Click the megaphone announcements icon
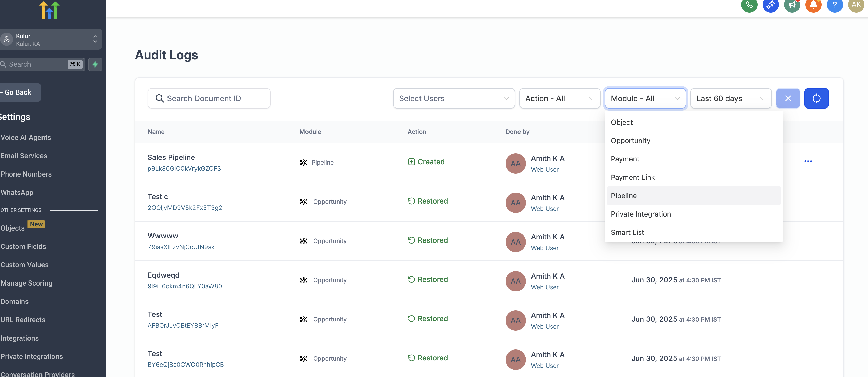The width and height of the screenshot is (868, 377). point(792,5)
